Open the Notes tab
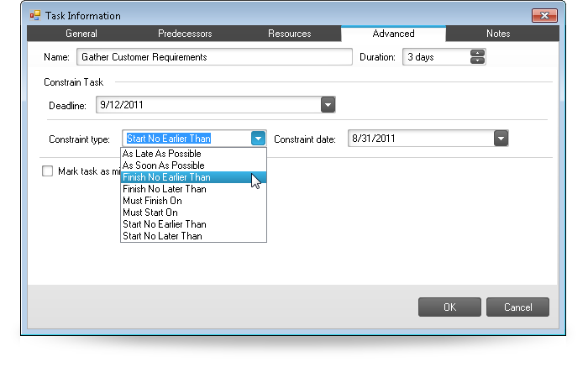 pyautogui.click(x=498, y=34)
